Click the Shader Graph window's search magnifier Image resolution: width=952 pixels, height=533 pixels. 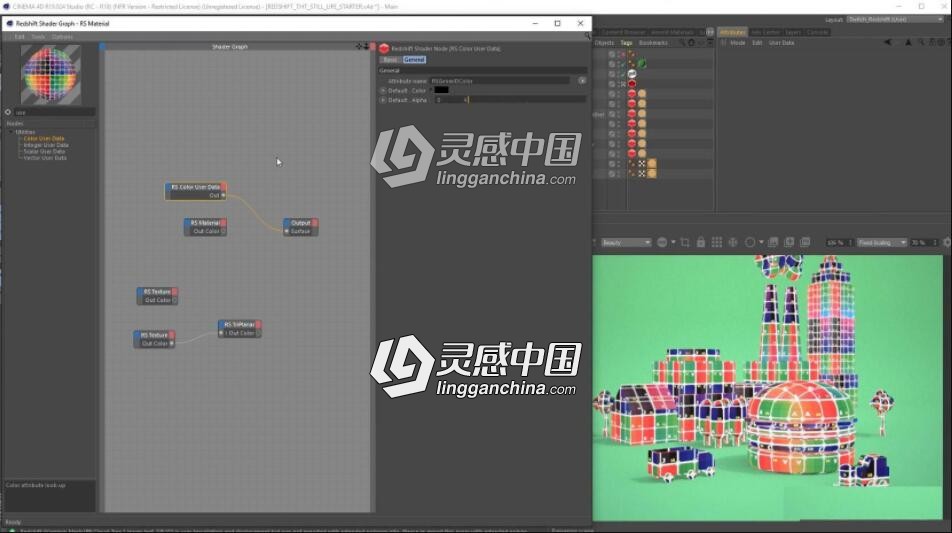[587, 37]
